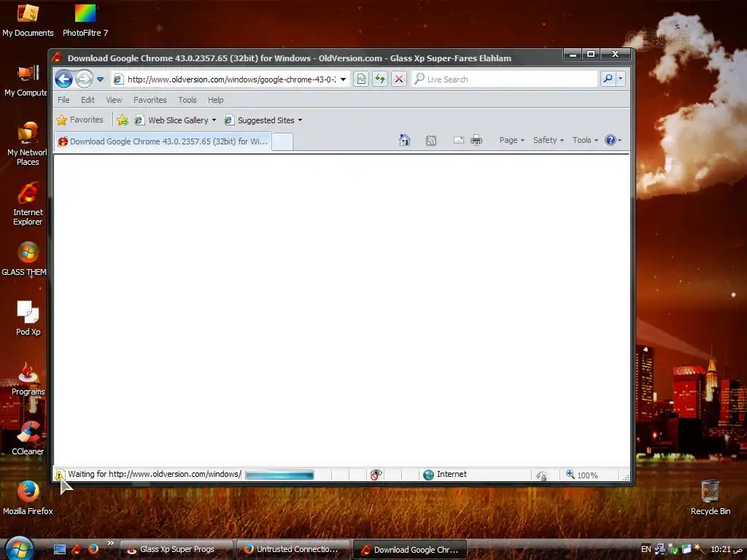This screenshot has width=747, height=560.
Task: Open the Web Slice Gallery link
Action: point(171,120)
